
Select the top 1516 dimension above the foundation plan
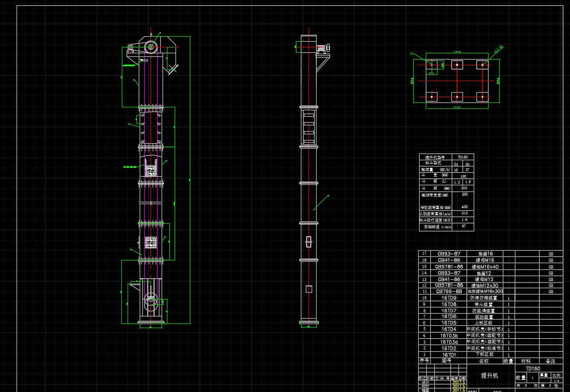pos(456,51)
